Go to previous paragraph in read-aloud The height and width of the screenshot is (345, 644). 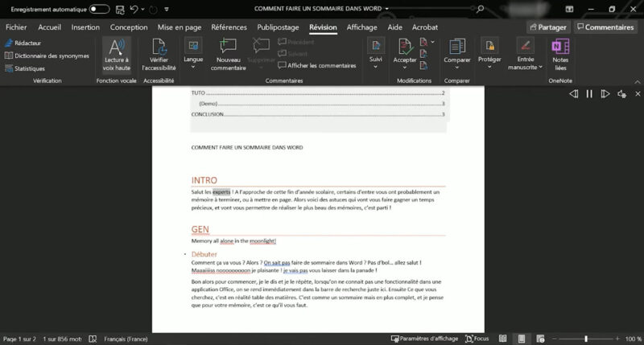pos(573,94)
